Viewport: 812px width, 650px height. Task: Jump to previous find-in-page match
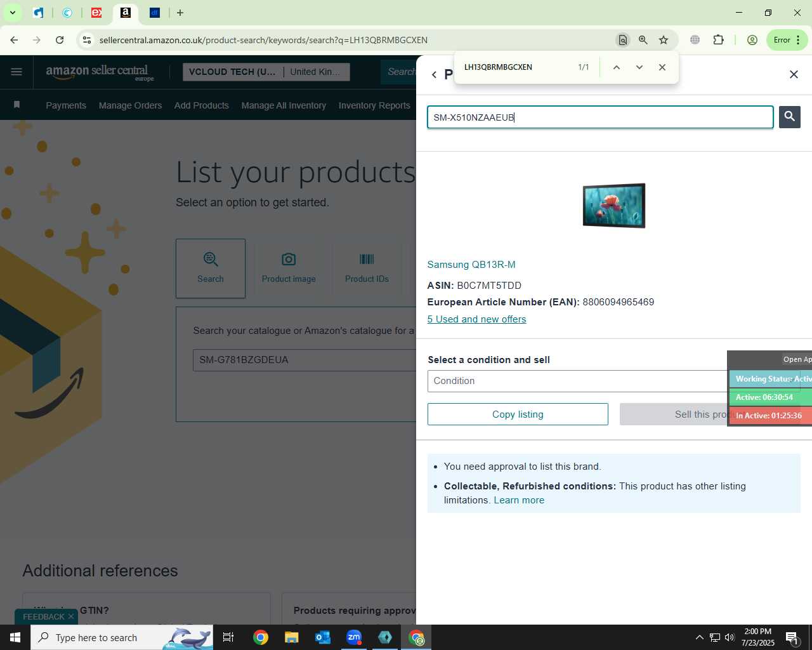[616, 67]
